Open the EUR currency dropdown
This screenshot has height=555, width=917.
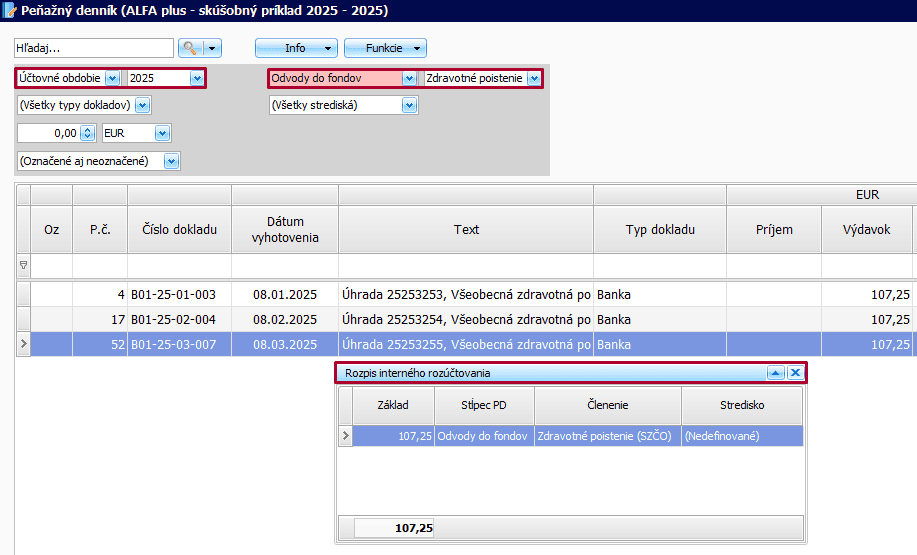[162, 133]
